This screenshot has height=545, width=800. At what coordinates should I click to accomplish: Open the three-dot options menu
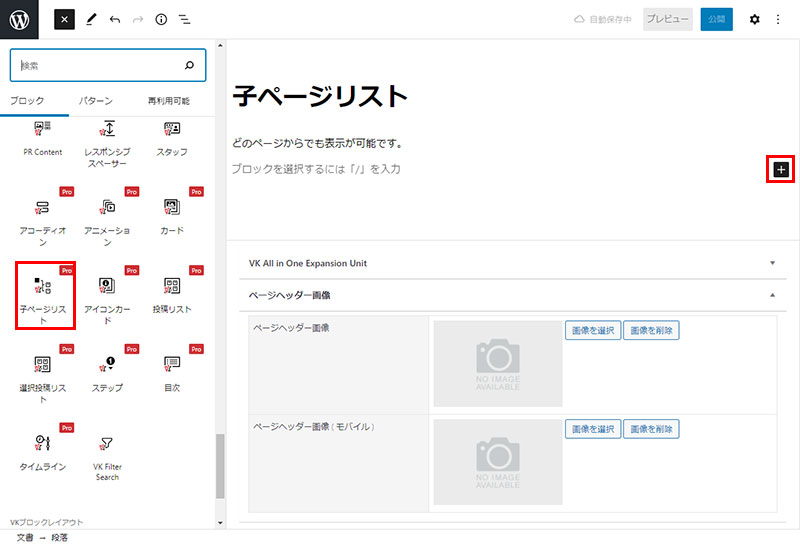[x=778, y=19]
